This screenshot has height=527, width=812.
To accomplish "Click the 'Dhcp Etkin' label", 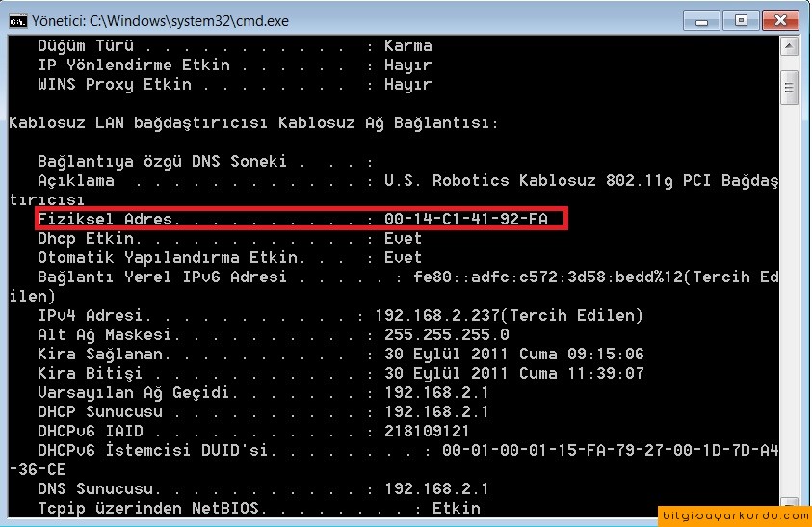I will (x=86, y=238).
